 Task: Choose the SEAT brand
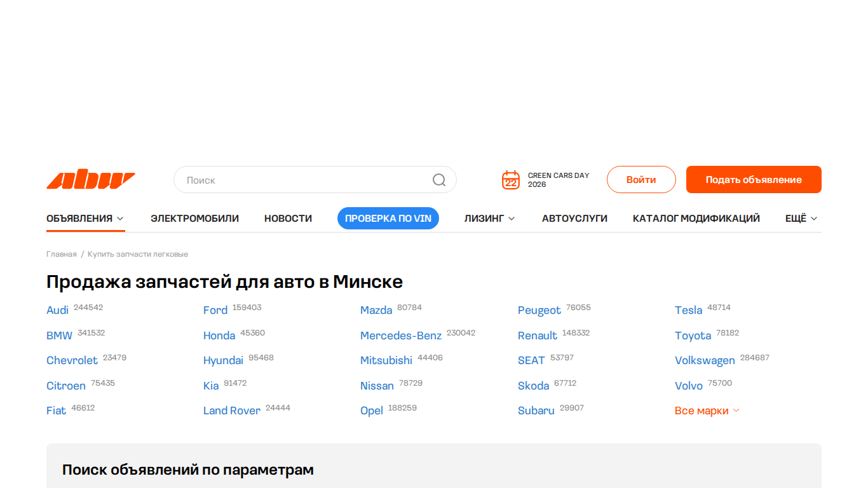[531, 360]
